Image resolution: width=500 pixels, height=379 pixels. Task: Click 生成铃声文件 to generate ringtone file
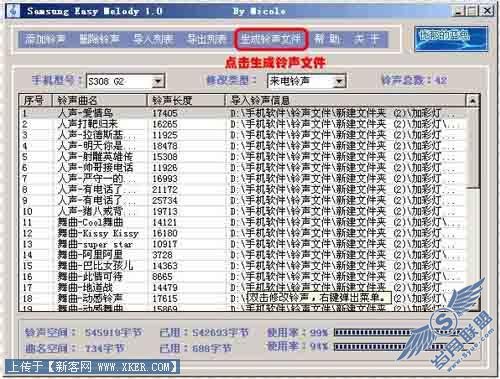point(271,39)
